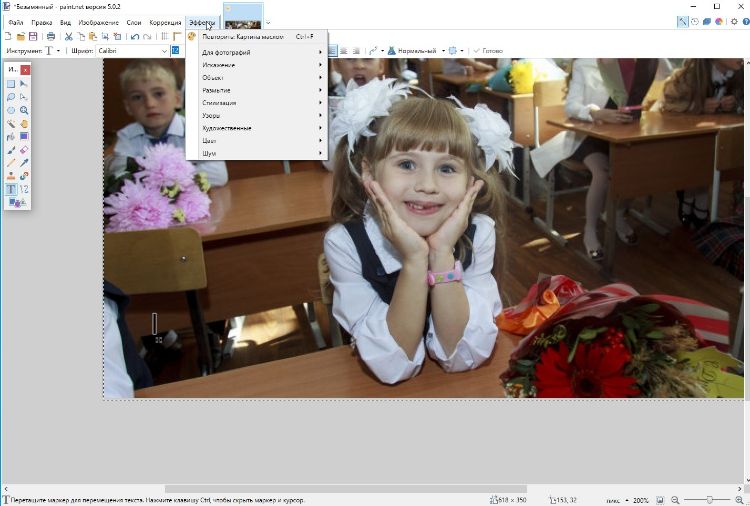
Task: Set text alignment to center
Action: tap(344, 51)
